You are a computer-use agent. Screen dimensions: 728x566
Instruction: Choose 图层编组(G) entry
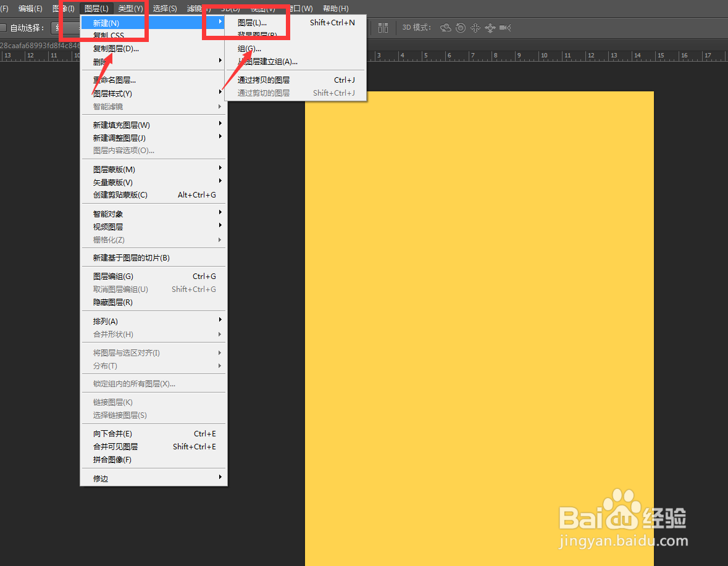point(153,276)
